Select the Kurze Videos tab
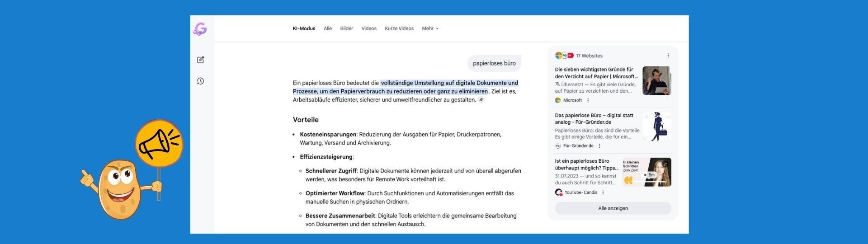 pyautogui.click(x=399, y=28)
